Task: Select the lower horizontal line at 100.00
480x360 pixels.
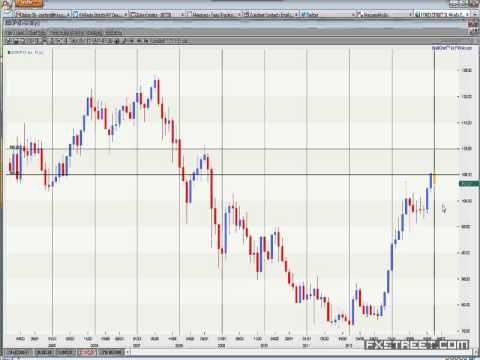Action: 233,174
